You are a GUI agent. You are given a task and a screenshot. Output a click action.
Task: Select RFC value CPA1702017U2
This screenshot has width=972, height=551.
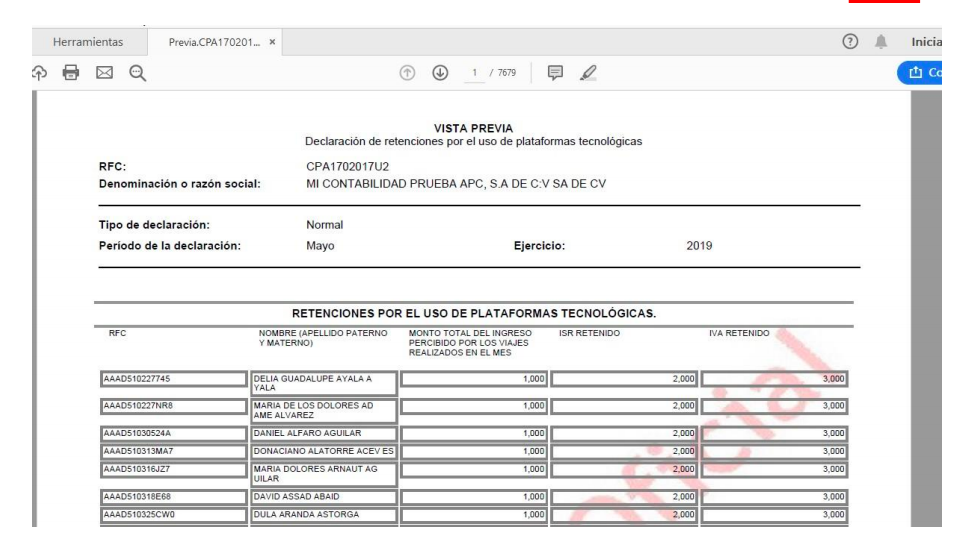coord(347,167)
